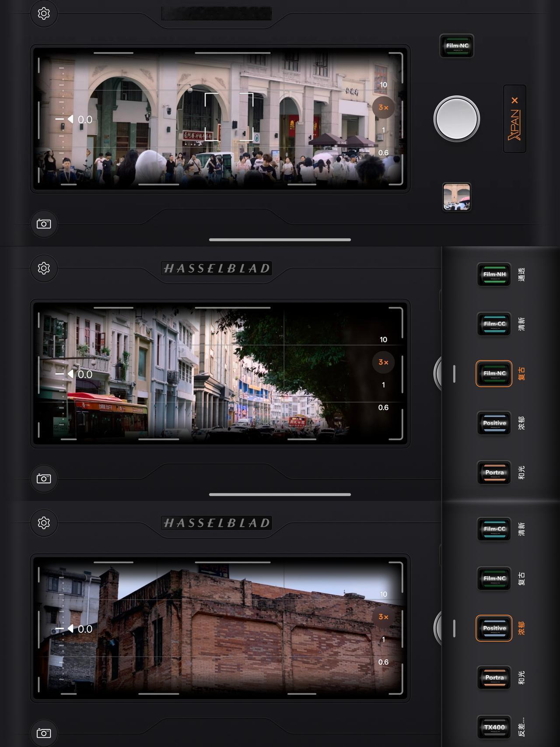Open settings gear in middle panel
Viewport: 560px width, 747px height.
click(44, 268)
